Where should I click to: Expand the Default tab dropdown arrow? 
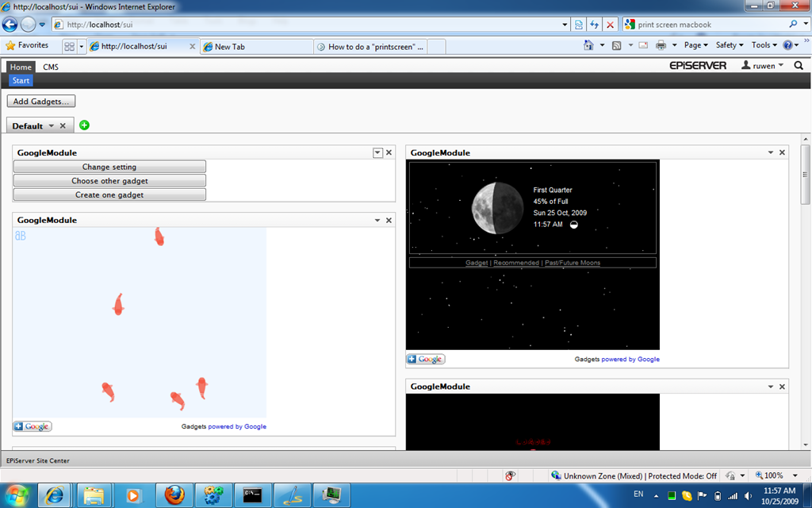52,126
